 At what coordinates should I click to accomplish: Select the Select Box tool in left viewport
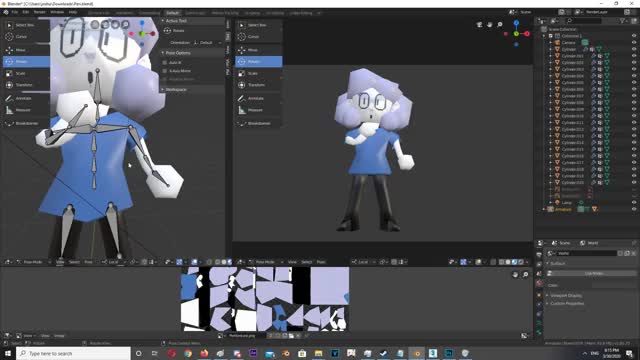coord(26,25)
